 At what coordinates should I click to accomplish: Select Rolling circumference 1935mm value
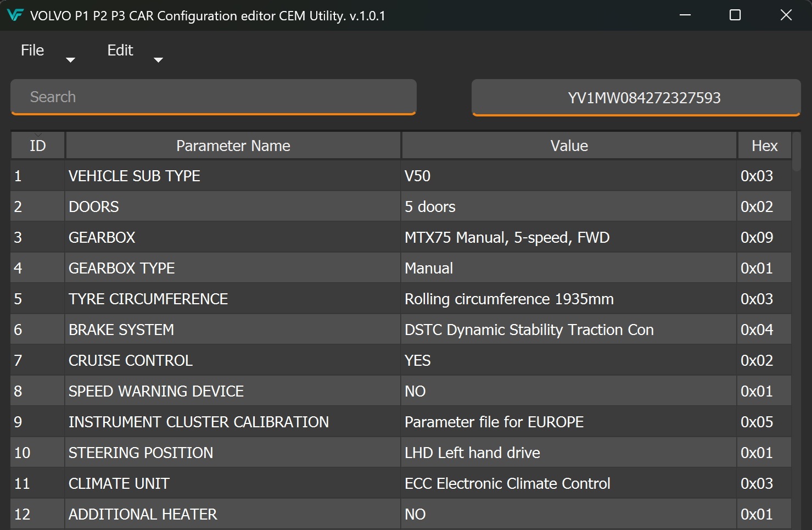(x=569, y=299)
